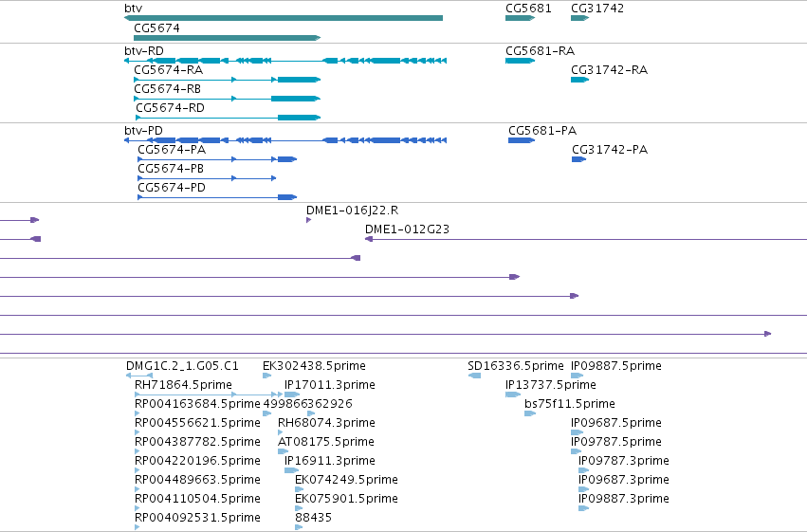This screenshot has width=807, height=532.
Task: Click the RP004489663.5prime EST label
Action: pos(197,481)
